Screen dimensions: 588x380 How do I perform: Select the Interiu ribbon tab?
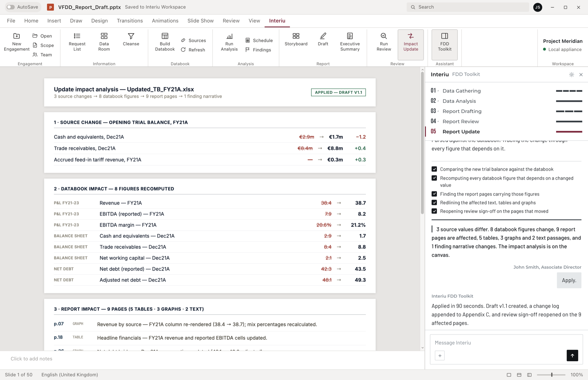pos(277,21)
